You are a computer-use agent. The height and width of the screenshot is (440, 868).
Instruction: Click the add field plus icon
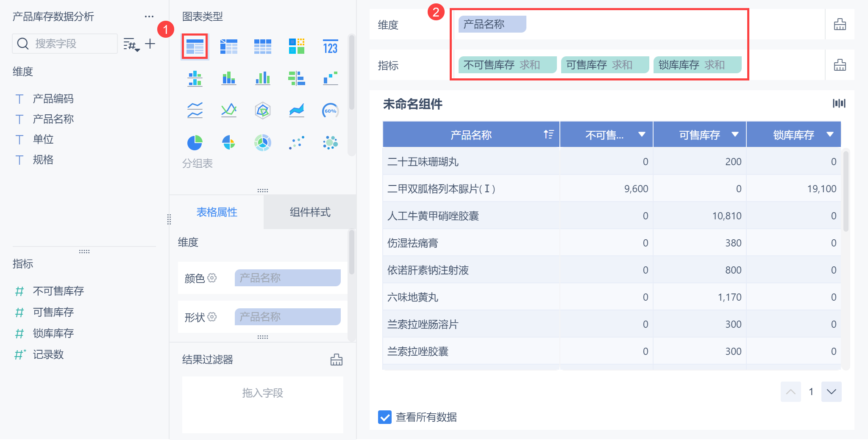[x=150, y=44]
